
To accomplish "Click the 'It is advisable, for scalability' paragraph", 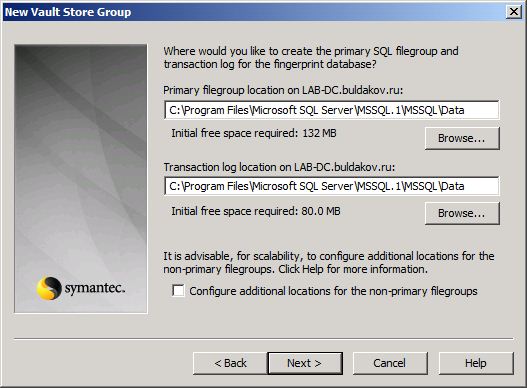I will [x=329, y=263].
